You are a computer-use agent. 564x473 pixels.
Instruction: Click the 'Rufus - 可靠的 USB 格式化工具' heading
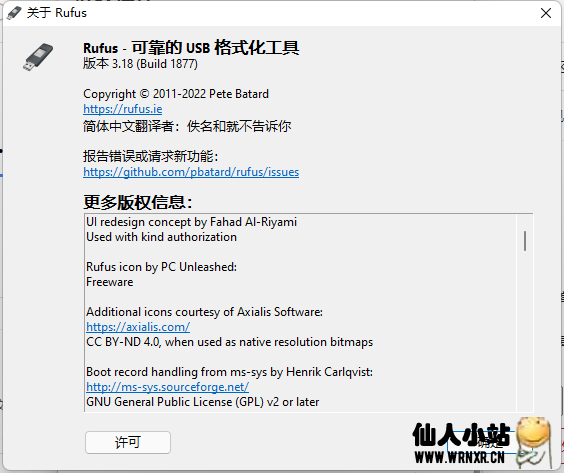[x=191, y=47]
